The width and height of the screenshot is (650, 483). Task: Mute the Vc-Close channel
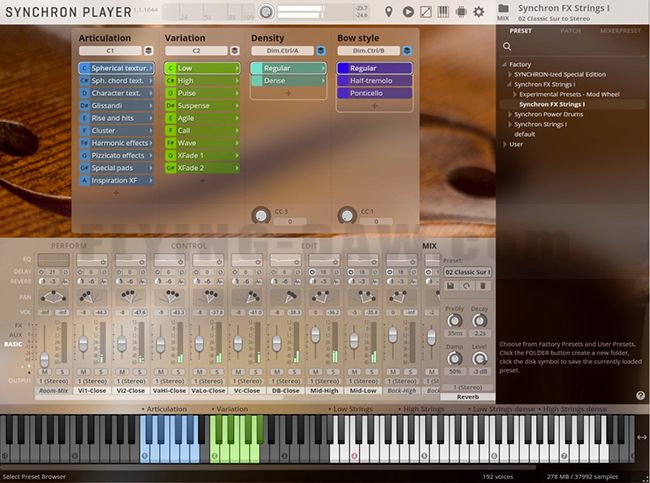pos(238,372)
